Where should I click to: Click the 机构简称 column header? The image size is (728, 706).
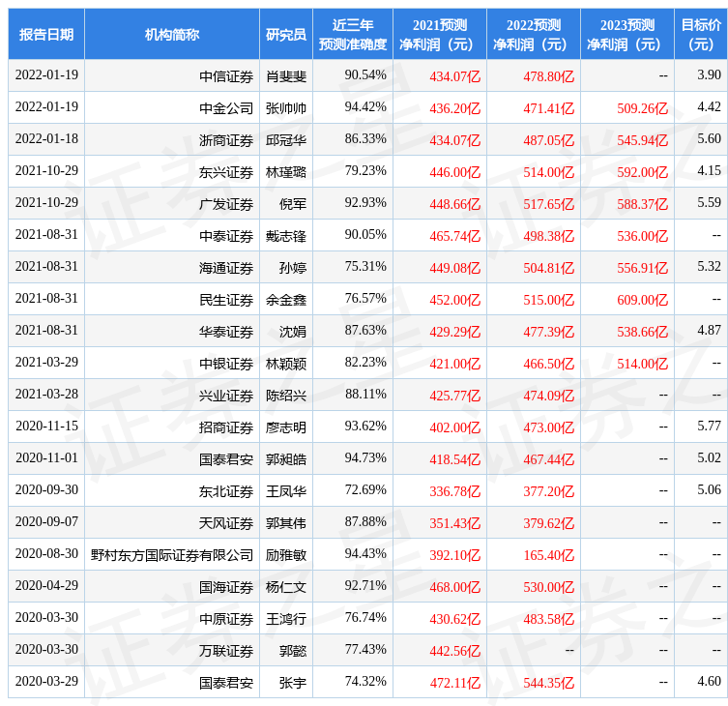[172, 35]
